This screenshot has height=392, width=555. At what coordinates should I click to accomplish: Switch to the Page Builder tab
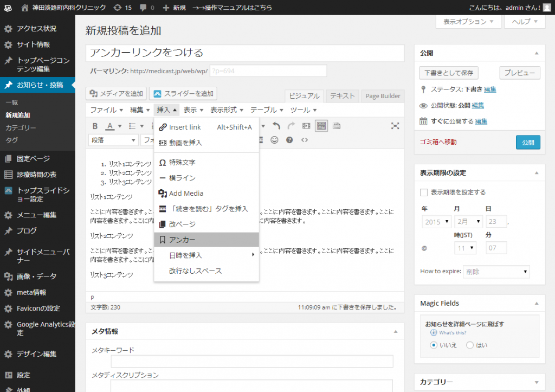383,96
